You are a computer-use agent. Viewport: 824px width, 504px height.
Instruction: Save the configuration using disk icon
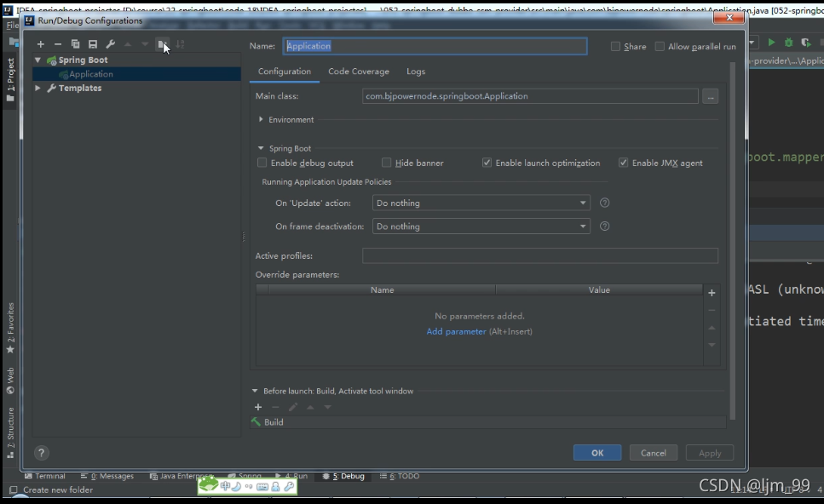click(x=93, y=44)
